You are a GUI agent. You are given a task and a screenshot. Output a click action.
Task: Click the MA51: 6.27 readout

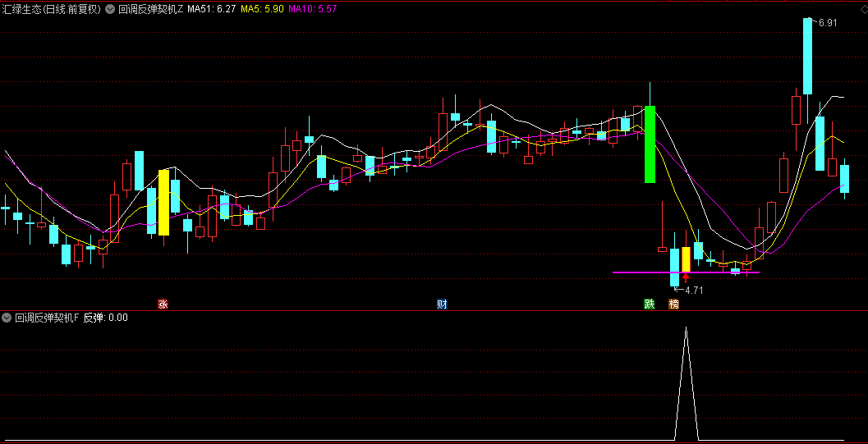click(212, 9)
